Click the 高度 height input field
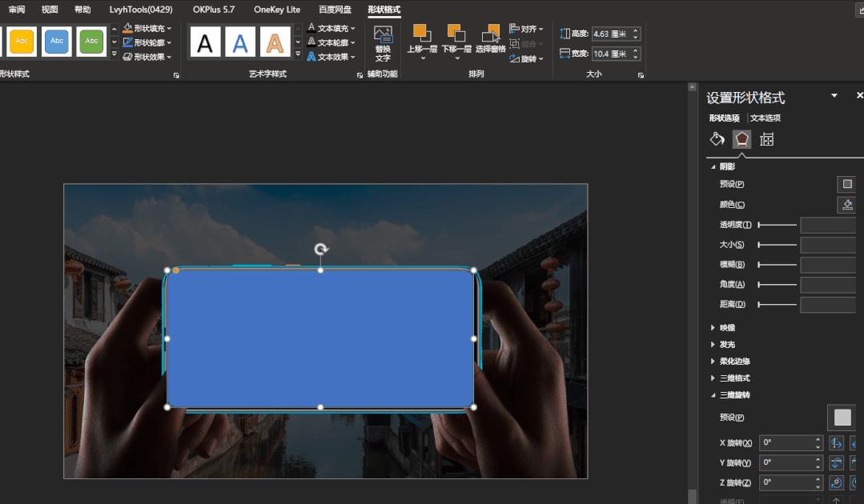This screenshot has height=504, width=864. click(x=610, y=34)
